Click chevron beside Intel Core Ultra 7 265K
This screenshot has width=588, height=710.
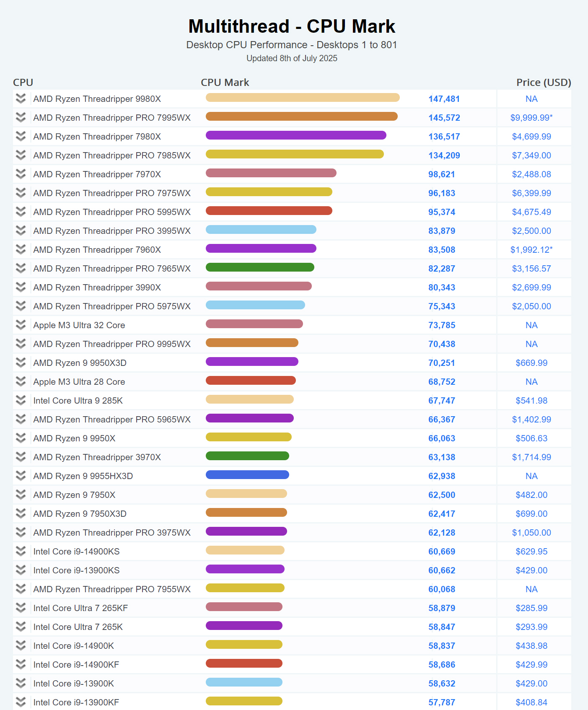[x=21, y=627]
